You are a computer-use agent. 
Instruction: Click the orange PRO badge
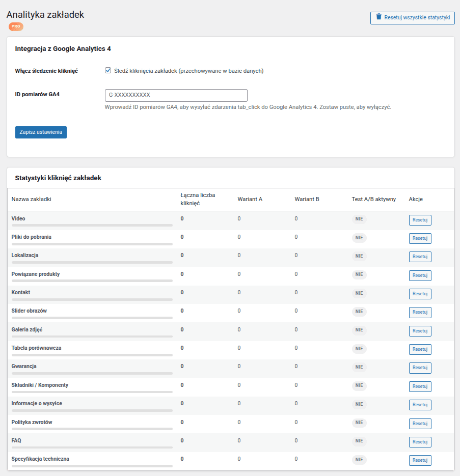[x=16, y=26]
